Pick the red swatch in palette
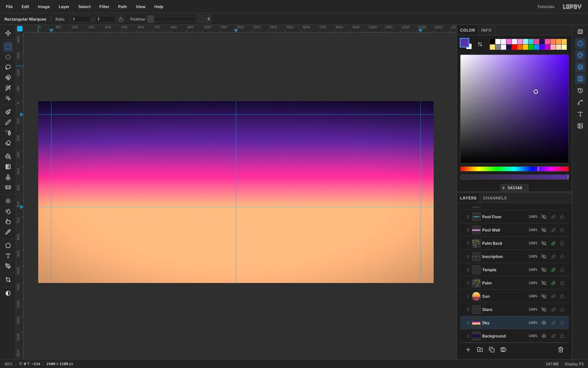Image resolution: width=588 pixels, height=368 pixels. point(514,47)
